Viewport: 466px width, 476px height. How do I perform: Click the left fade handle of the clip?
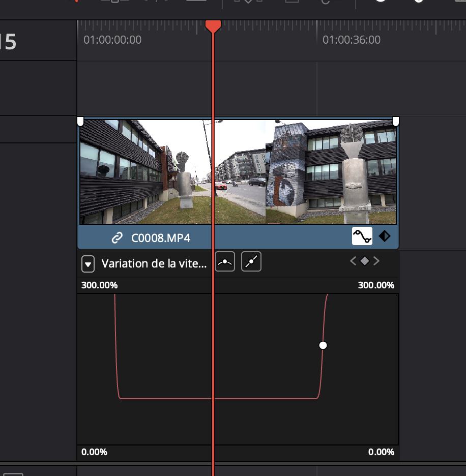click(x=80, y=121)
